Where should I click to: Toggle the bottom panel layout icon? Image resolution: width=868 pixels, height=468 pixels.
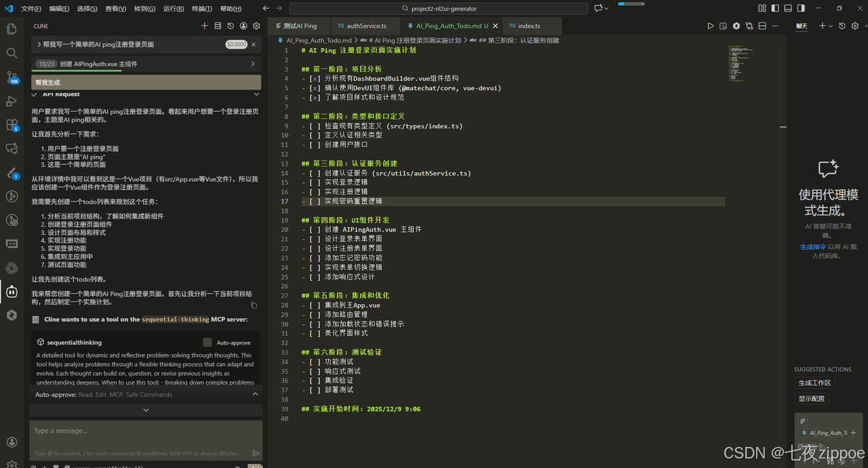point(788,9)
